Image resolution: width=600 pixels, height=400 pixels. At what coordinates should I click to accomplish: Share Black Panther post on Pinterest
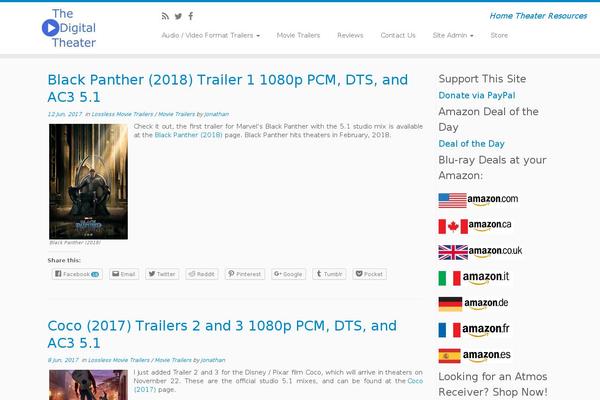click(245, 274)
